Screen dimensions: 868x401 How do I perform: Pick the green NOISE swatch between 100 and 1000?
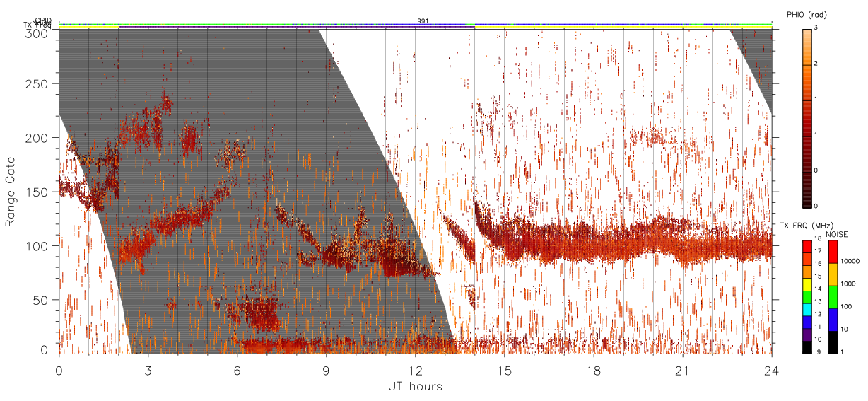(833, 298)
